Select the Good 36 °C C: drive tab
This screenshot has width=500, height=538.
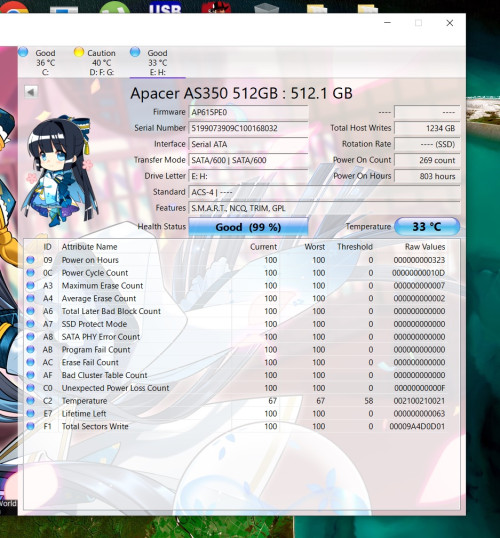pyautogui.click(x=37, y=62)
